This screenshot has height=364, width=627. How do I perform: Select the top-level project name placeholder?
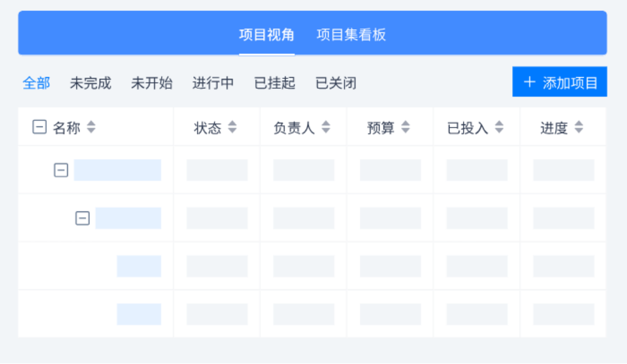[x=118, y=170]
